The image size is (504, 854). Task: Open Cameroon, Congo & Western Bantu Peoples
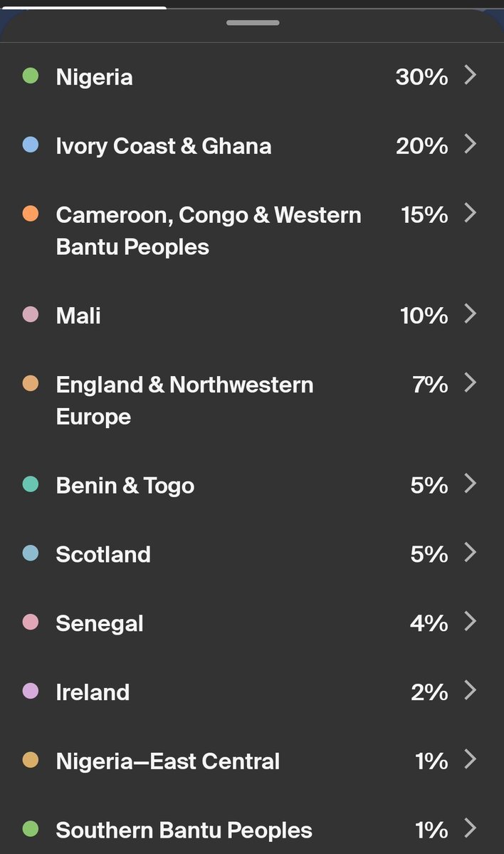coord(208,230)
